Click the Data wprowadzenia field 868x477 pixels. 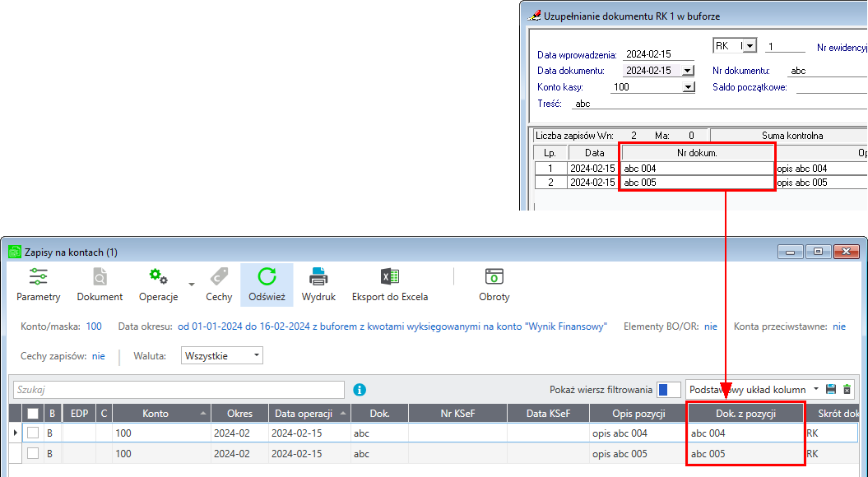click(x=658, y=54)
